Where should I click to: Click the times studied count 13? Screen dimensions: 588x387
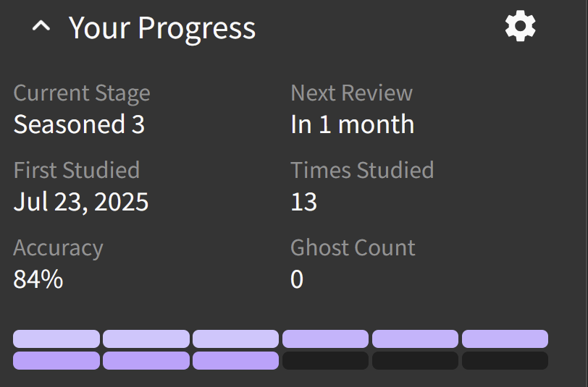303,201
